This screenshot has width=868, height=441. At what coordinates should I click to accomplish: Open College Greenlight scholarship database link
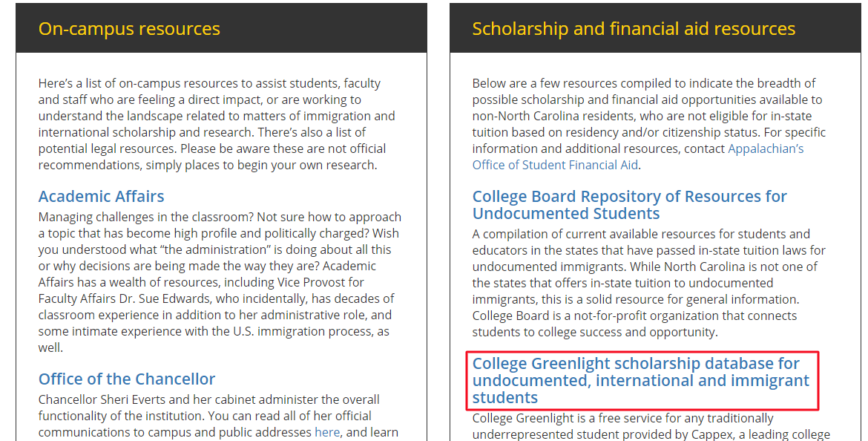pos(640,380)
